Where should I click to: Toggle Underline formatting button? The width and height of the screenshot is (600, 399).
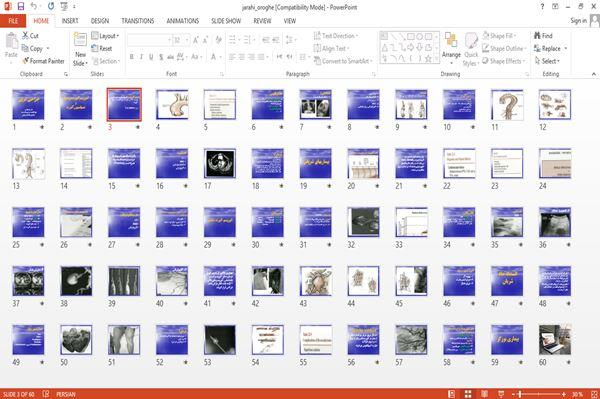(x=151, y=57)
